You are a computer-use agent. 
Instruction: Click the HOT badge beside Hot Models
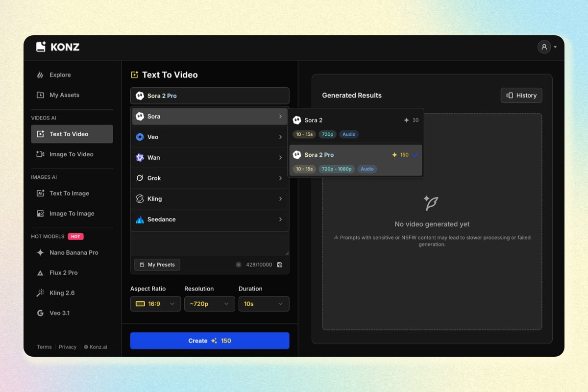coord(75,236)
